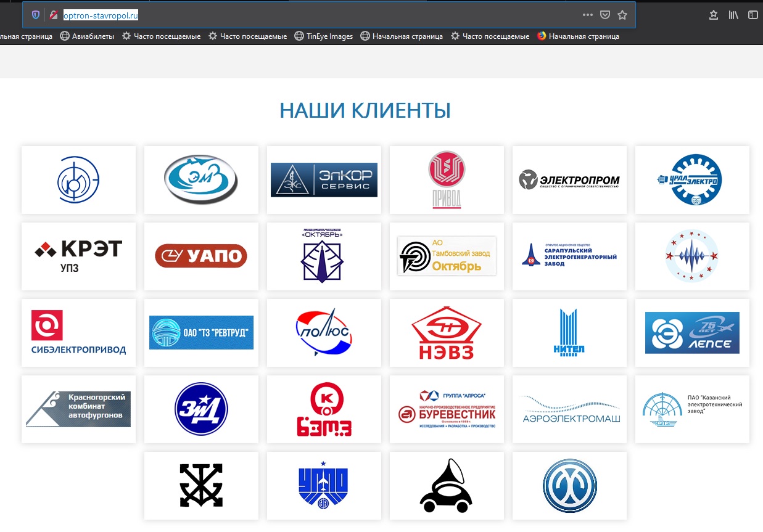Bookmark this page with star icon
Screen dimensions: 763x532
(x=622, y=15)
